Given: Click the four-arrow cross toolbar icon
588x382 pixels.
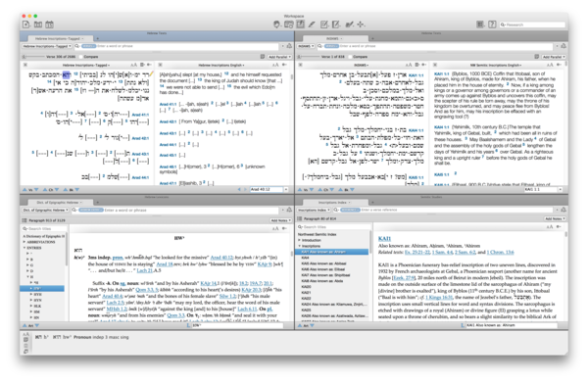Looking at the screenshot, I should pyautogui.click(x=361, y=24).
